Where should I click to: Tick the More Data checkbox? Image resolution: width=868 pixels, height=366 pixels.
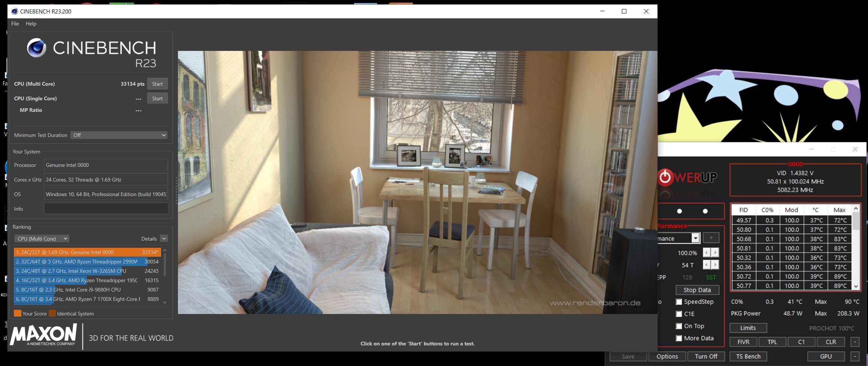(679, 338)
